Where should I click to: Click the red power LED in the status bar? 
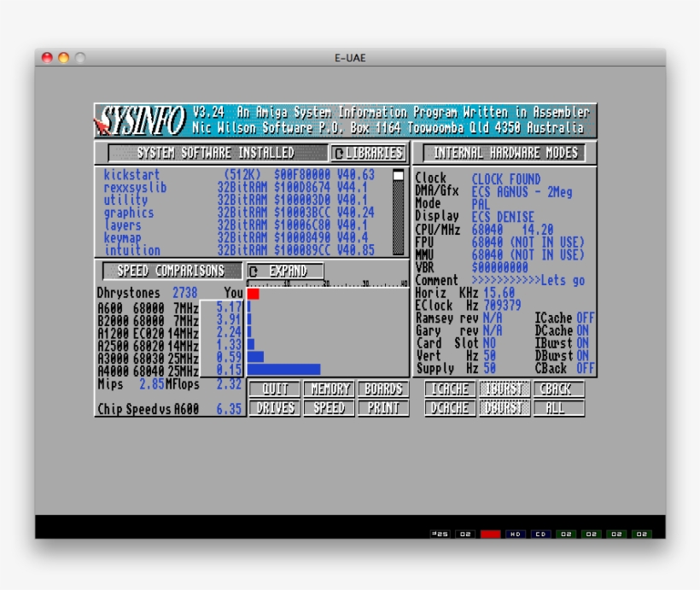click(x=490, y=534)
